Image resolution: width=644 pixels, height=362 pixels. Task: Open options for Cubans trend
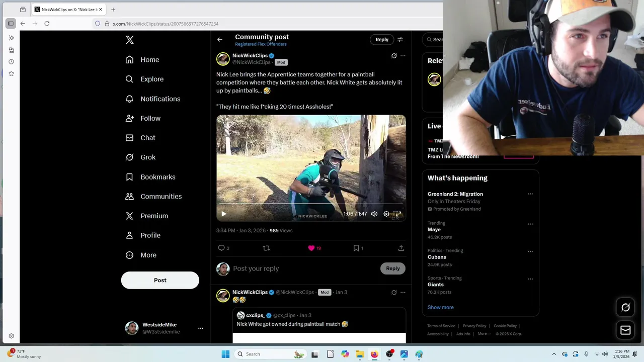click(530, 251)
